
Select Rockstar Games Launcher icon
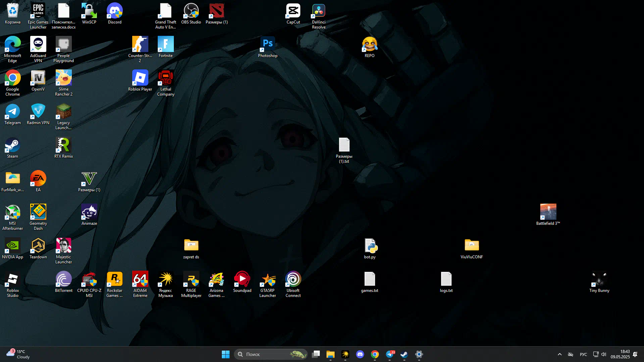click(115, 285)
